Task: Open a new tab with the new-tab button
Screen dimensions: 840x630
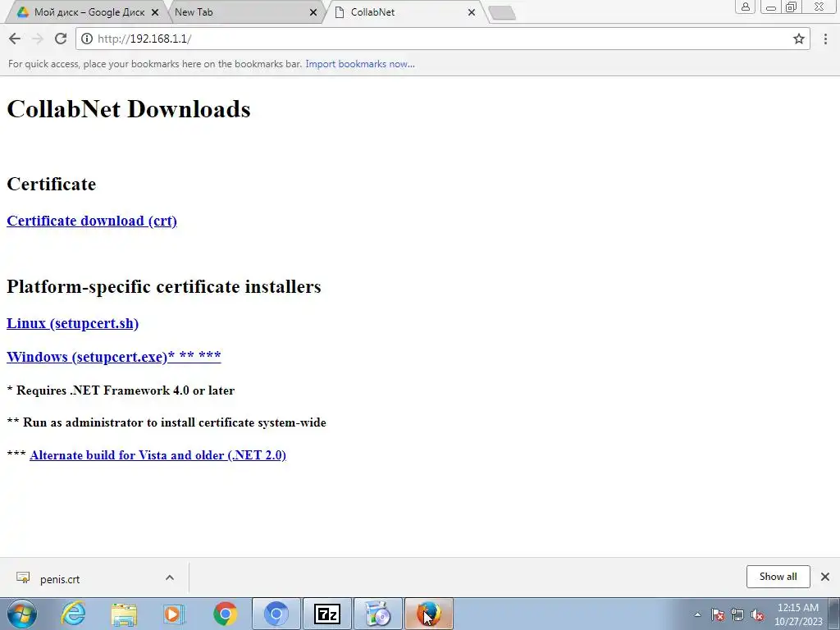Action: [503, 13]
